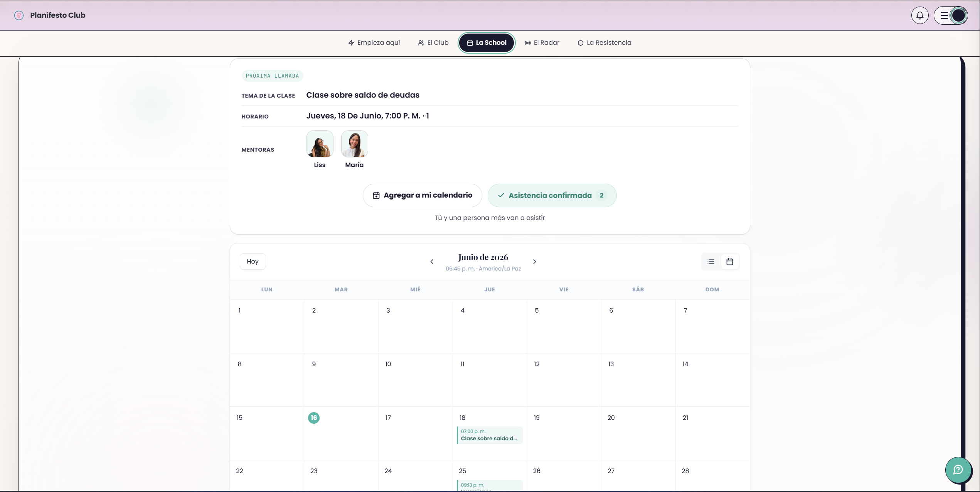This screenshot has width=980, height=492.
Task: Click the mentor name Liss
Action: [x=320, y=165]
